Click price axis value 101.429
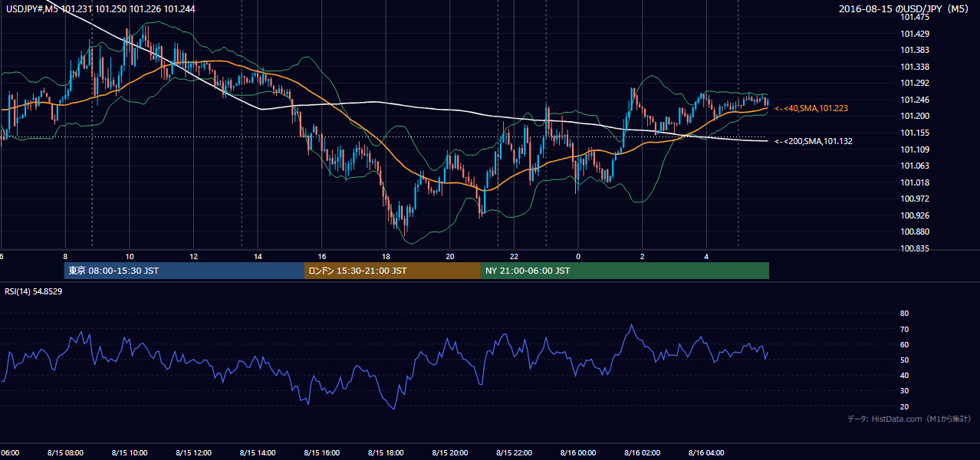 pos(915,34)
